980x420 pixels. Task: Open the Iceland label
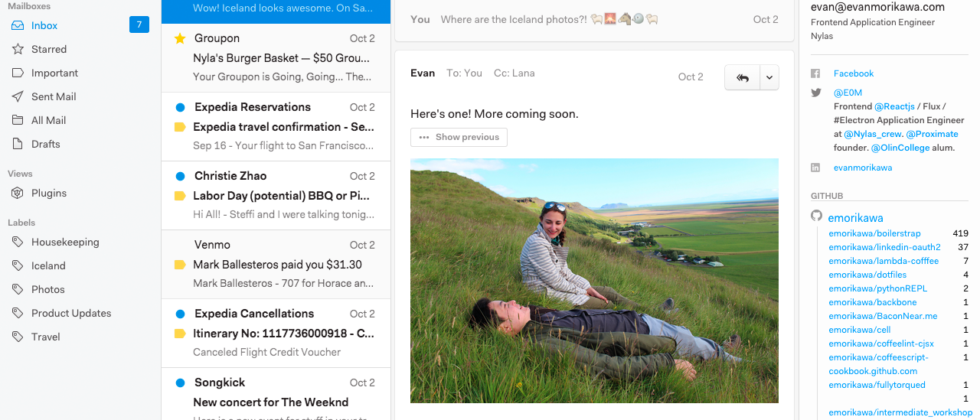48,266
